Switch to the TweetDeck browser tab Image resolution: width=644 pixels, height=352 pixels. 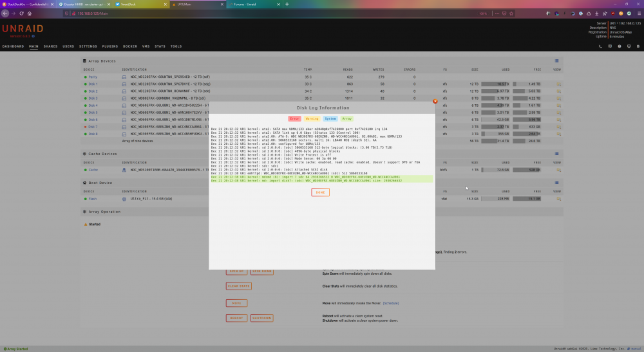coord(141,4)
